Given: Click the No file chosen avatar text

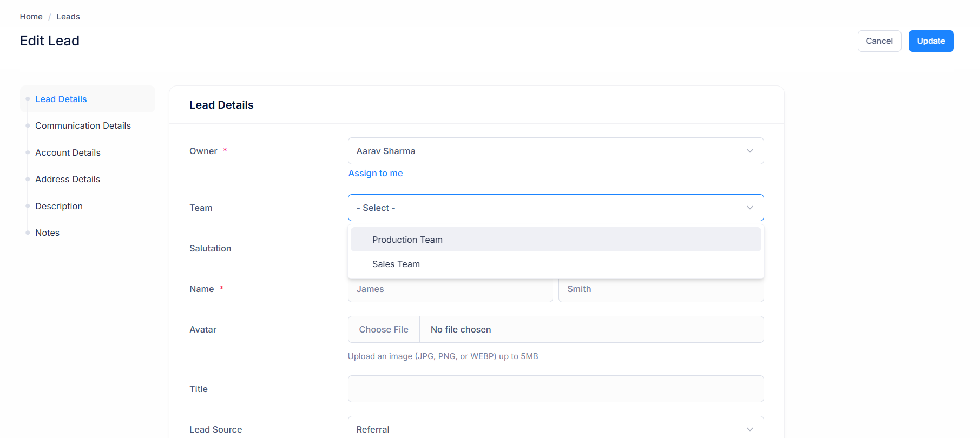Looking at the screenshot, I should [x=461, y=329].
